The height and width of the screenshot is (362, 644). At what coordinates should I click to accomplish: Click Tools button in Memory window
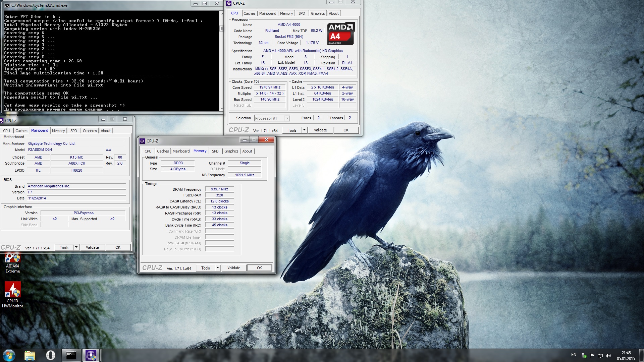206,268
